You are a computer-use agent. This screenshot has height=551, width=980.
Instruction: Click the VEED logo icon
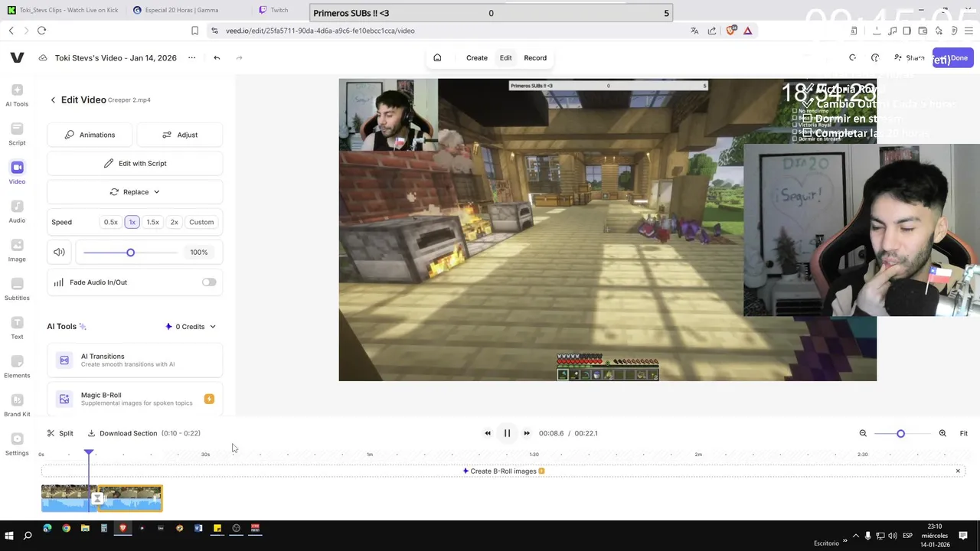point(17,58)
